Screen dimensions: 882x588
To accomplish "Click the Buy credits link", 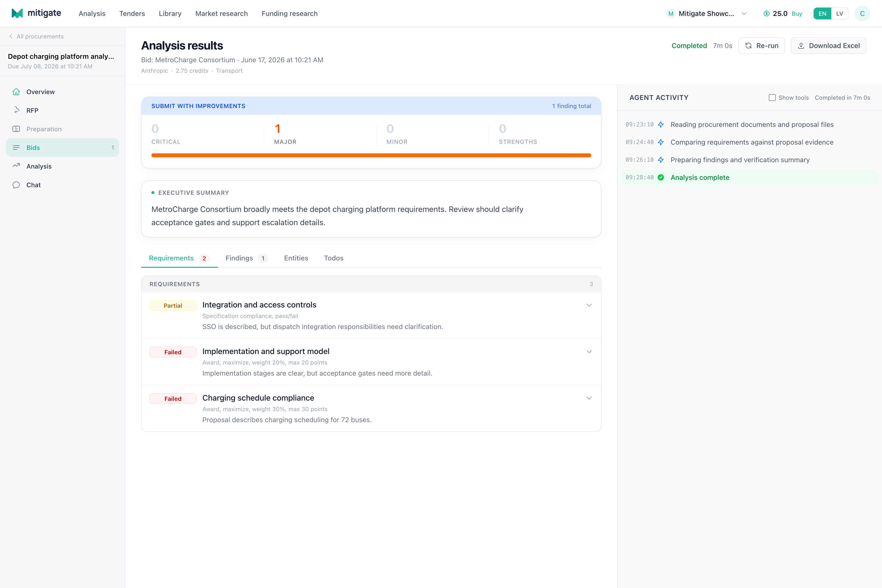I will pos(796,13).
